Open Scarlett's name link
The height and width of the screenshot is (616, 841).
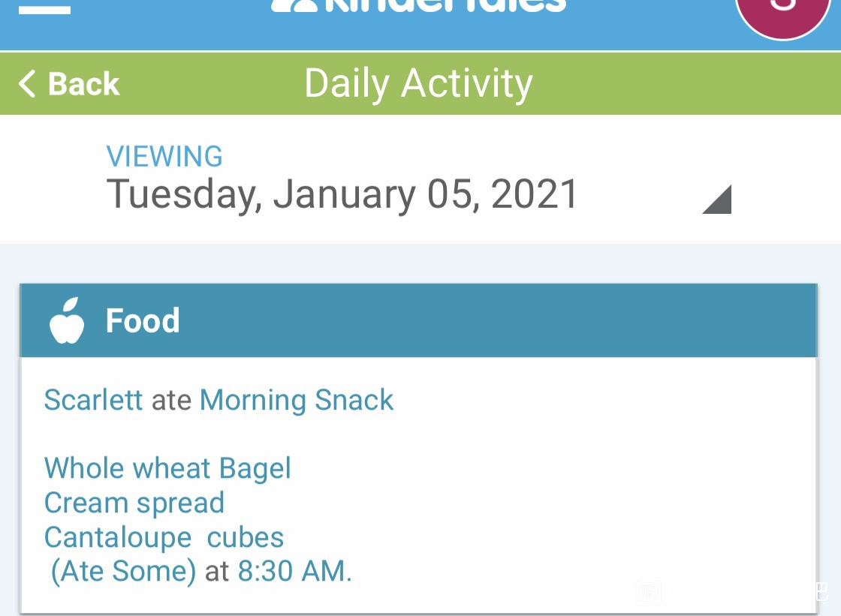[x=93, y=400]
